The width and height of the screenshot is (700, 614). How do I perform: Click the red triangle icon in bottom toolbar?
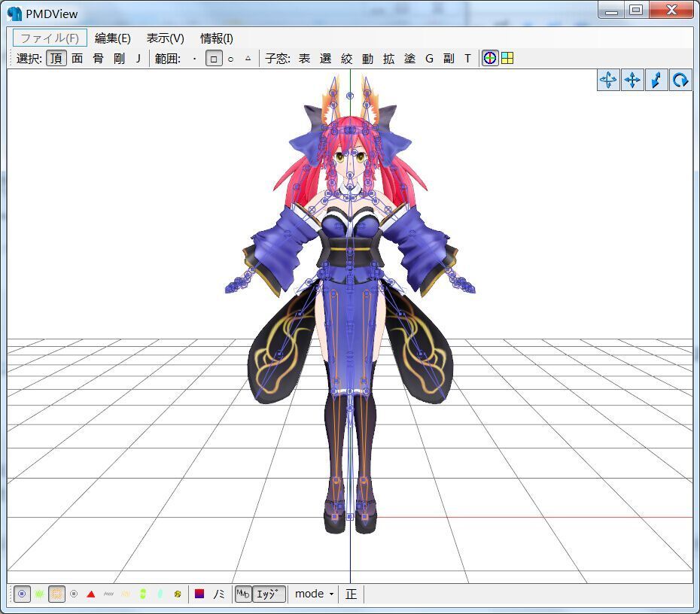click(91, 594)
